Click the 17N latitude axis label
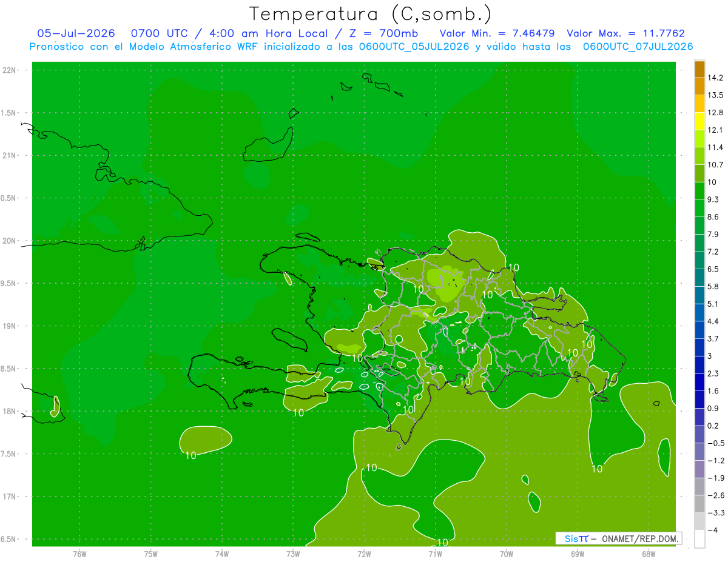The image size is (728, 562). click(10, 497)
